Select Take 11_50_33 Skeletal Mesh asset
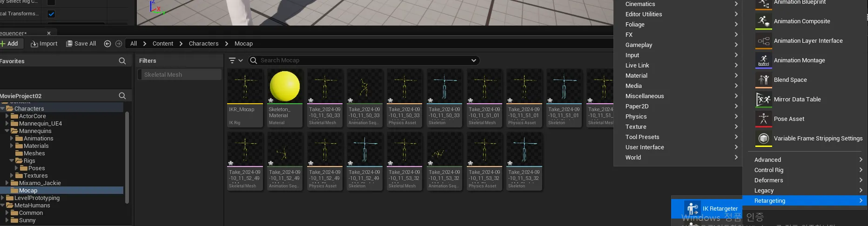This screenshot has width=868, height=226. 325,98
